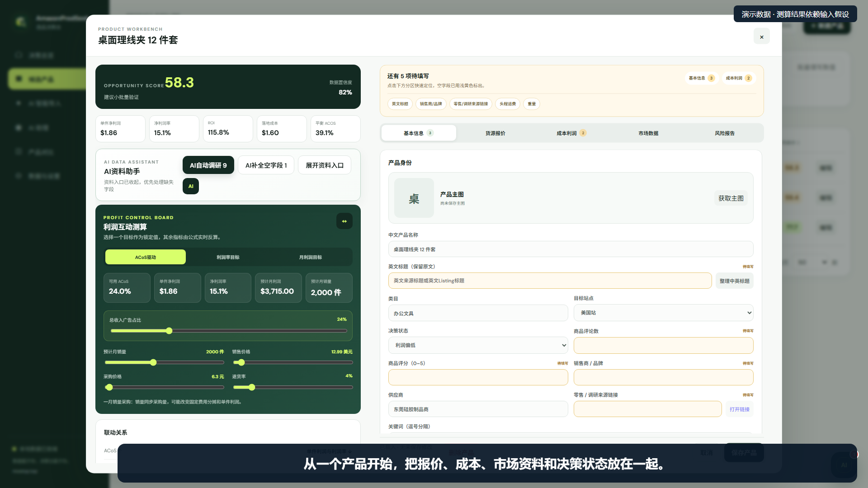
Task: Adjust 总收入广告占比 slider
Action: click(229, 331)
